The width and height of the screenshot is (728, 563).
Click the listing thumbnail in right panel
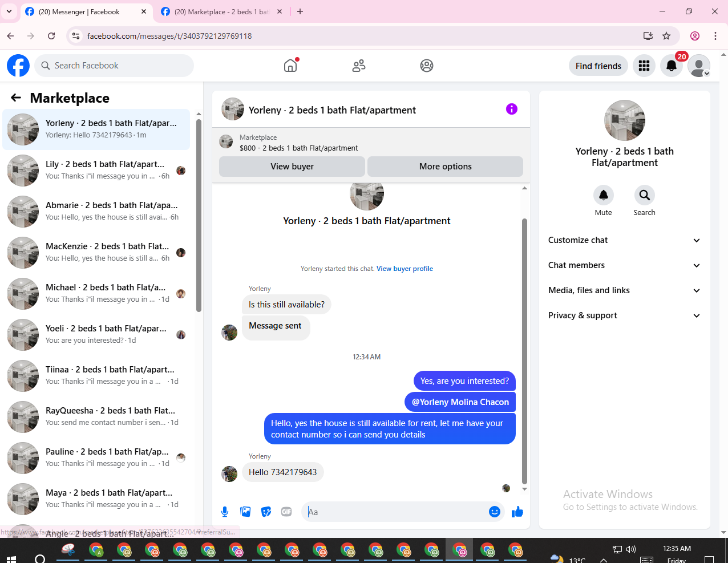625,120
